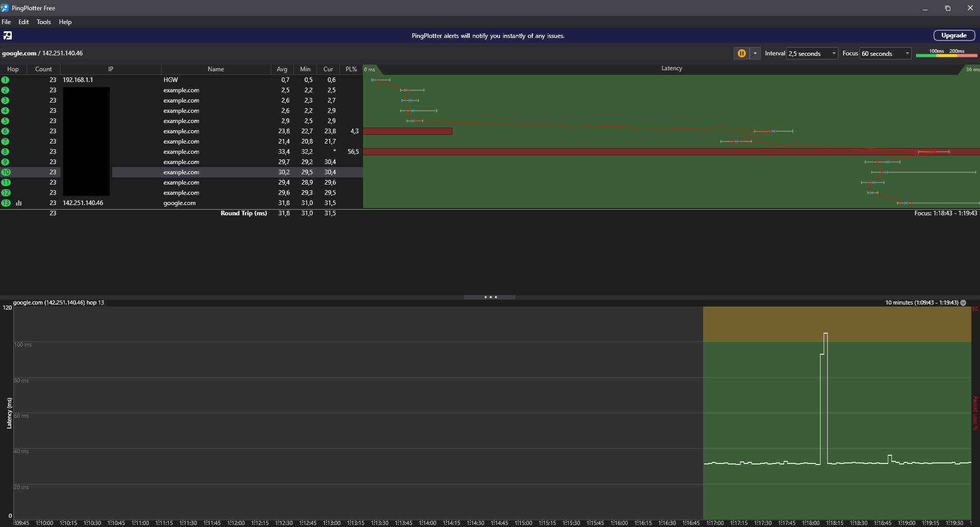This screenshot has height=527, width=980.
Task: Click the hop 5 number icon
Action: (5, 121)
